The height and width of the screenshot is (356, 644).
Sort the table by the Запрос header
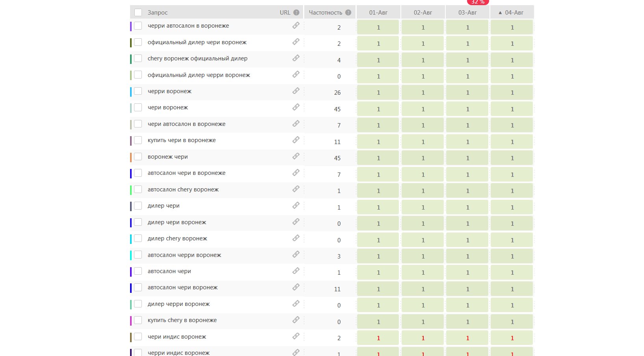tap(158, 13)
